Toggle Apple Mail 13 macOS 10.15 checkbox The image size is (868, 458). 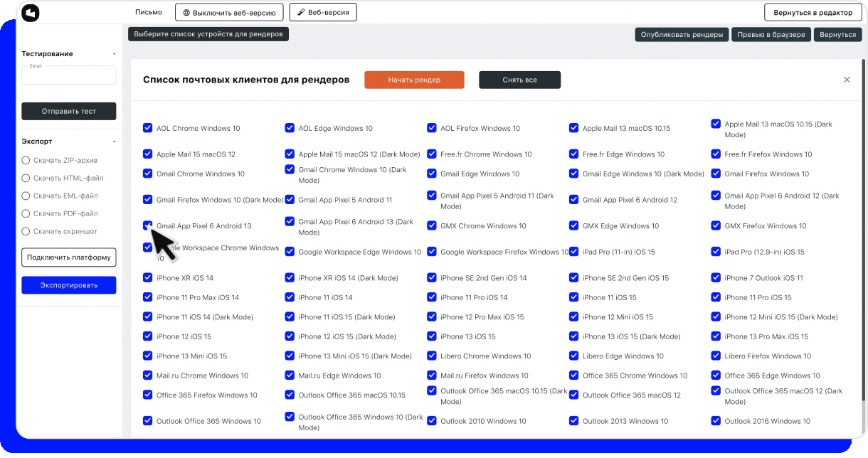[x=573, y=128]
